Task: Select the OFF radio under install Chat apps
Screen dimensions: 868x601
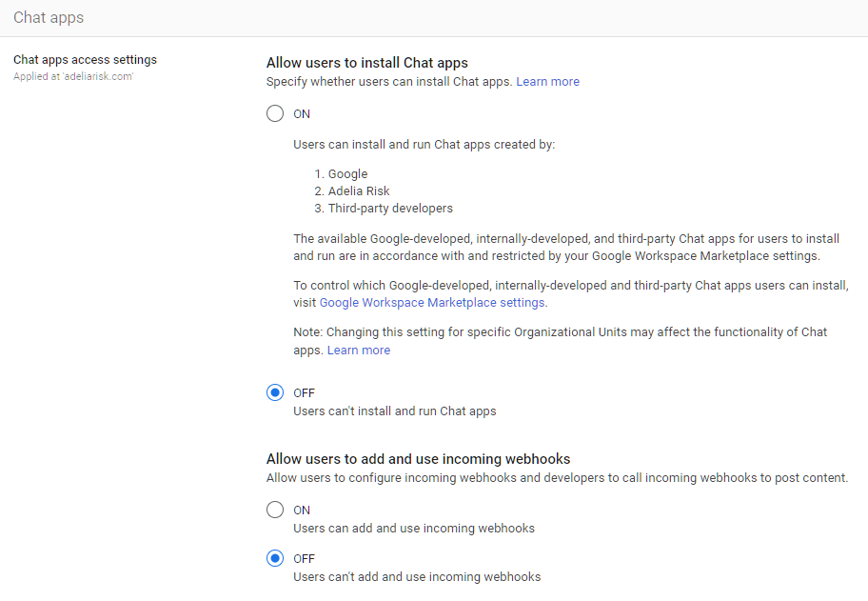Action: 275,392
